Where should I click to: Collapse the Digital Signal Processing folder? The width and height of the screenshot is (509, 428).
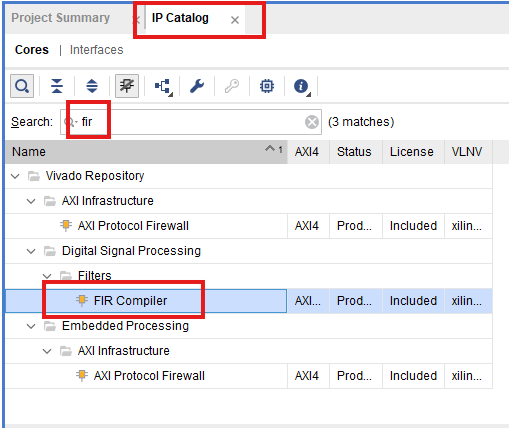[x=31, y=251]
